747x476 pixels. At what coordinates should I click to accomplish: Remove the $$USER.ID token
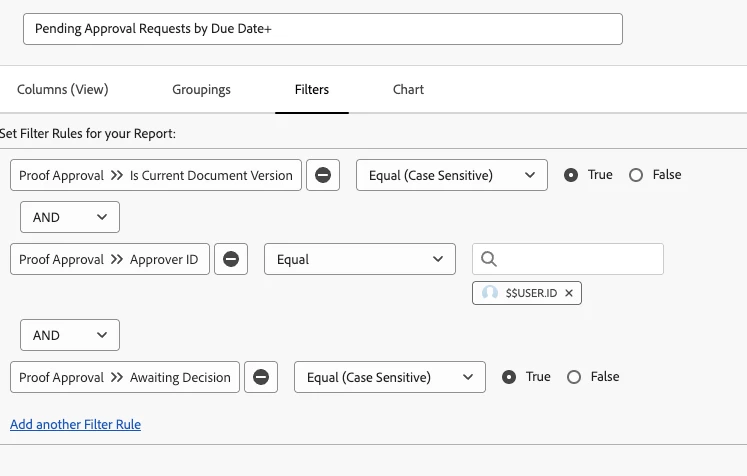(569, 293)
